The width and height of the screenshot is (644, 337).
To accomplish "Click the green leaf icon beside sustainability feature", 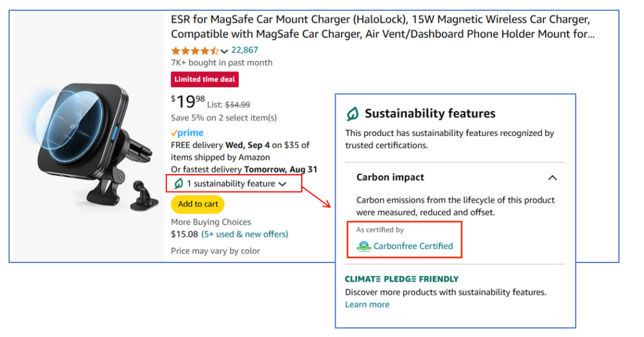I will (178, 184).
